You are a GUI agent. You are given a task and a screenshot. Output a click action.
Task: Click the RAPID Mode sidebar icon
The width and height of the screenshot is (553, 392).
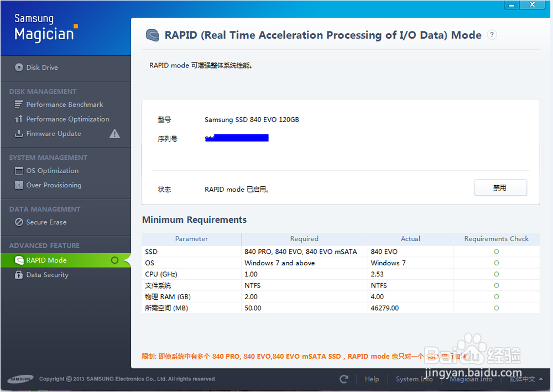point(19,260)
